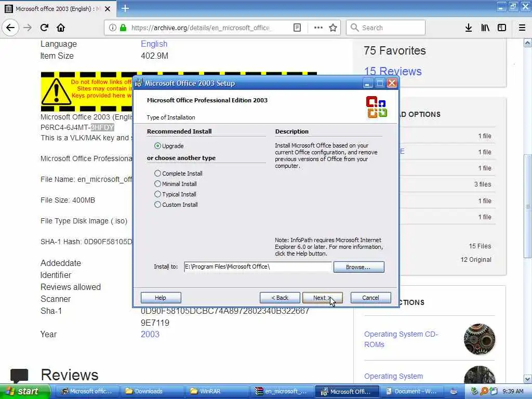The width and height of the screenshot is (532, 399).
Task: Click the green padlock security icon
Action: point(123,28)
